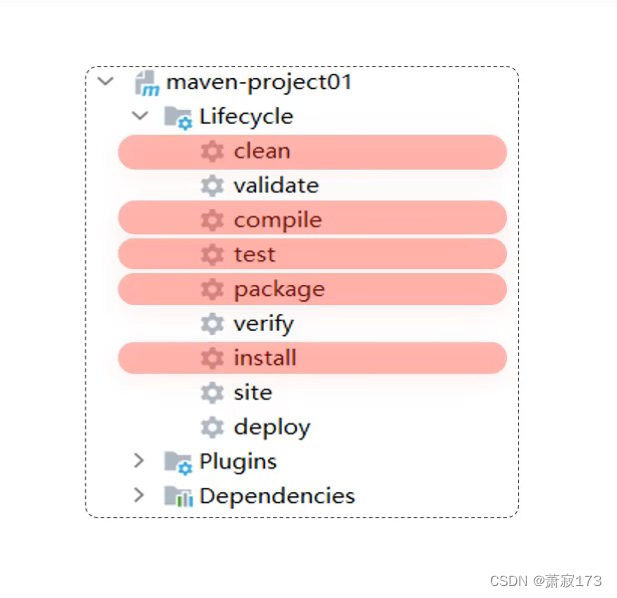Click the Dependencies library folder icon
Image resolution: width=617 pixels, height=598 pixels.
tap(178, 496)
